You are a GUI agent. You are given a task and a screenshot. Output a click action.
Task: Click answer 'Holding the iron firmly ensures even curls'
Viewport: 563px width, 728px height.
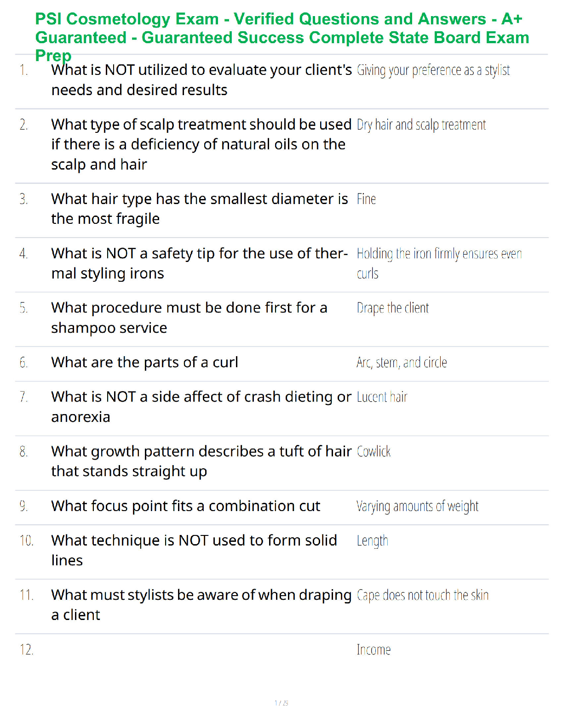pyautogui.click(x=439, y=263)
